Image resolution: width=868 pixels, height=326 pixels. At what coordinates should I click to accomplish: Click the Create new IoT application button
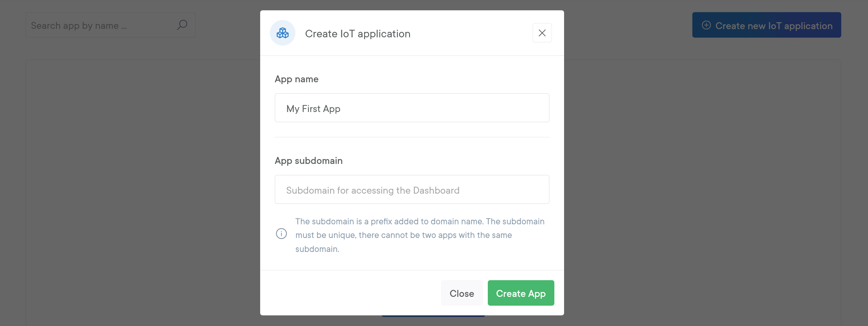click(x=766, y=25)
